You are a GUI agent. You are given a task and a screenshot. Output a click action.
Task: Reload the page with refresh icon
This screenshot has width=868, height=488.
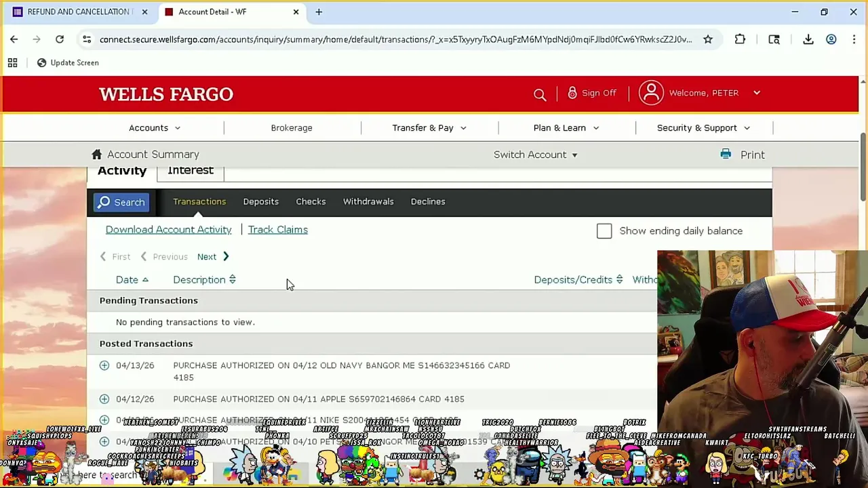(60, 39)
